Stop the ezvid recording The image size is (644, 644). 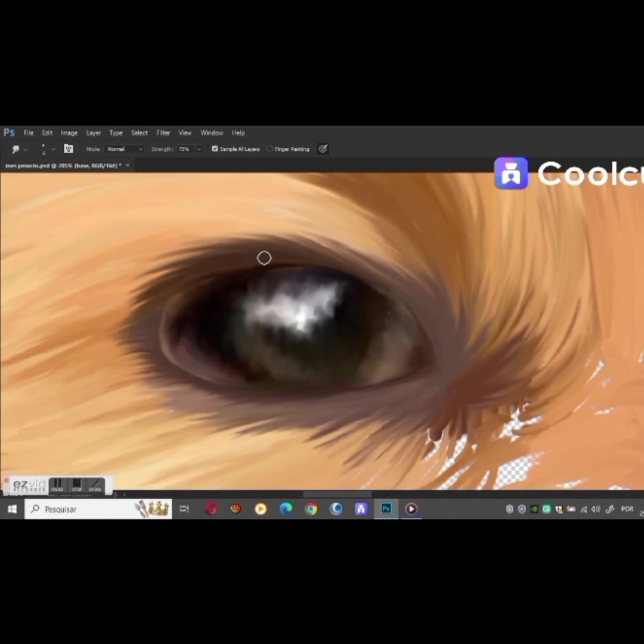pos(76,485)
